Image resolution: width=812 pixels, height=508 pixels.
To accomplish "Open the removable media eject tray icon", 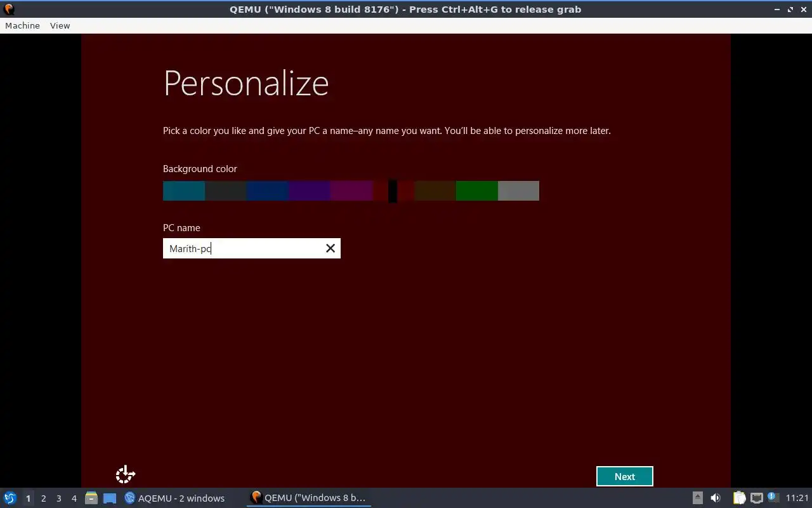I will tap(697, 498).
